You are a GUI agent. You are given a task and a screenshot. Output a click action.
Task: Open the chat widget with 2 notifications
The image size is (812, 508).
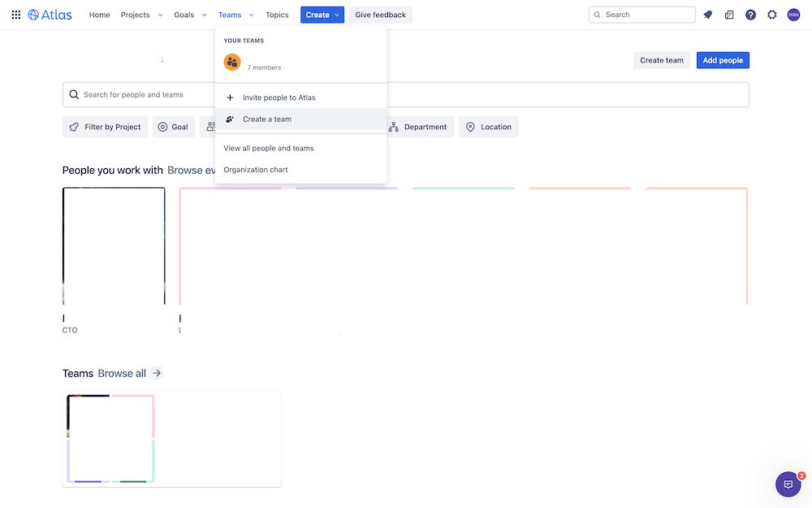coord(788,484)
